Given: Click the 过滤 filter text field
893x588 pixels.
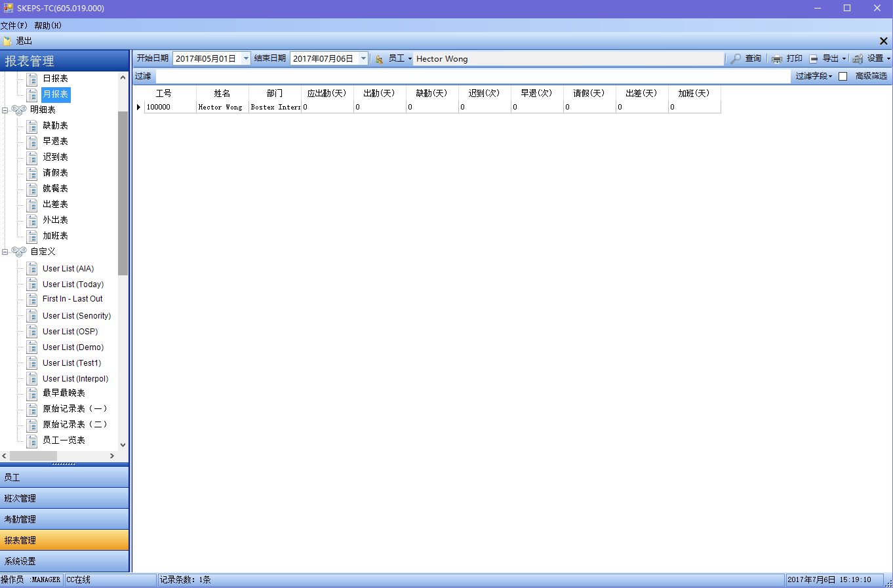Looking at the screenshot, I should (x=472, y=77).
